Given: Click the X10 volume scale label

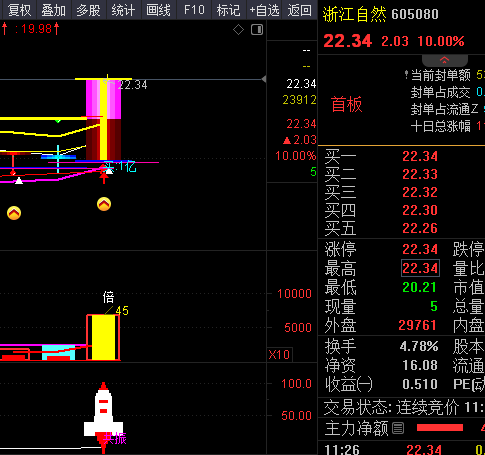Looking at the screenshot, I should [279, 355].
